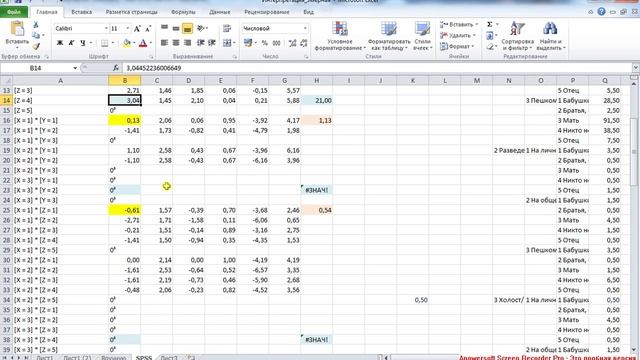Toggle wrap text button
640x360 pixels.
227,28
